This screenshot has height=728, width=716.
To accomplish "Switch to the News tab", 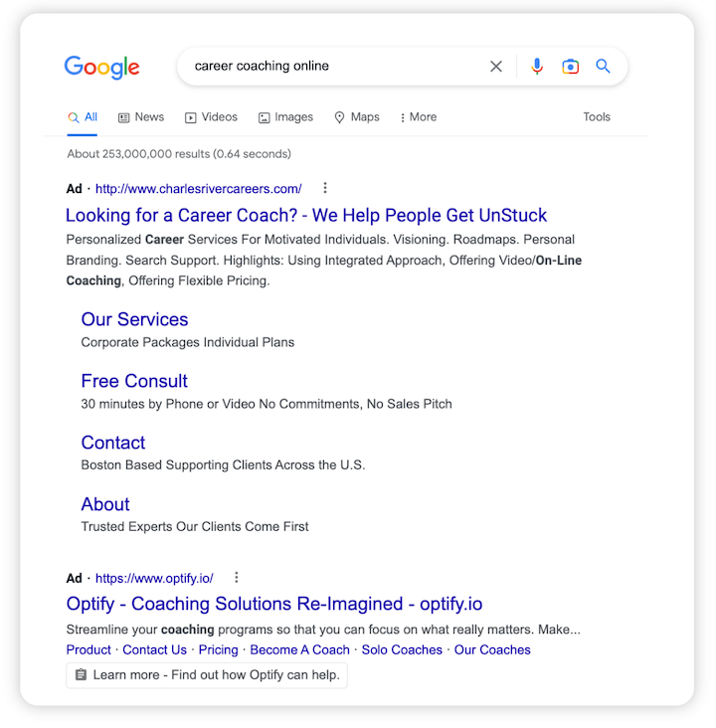I will coord(141,117).
